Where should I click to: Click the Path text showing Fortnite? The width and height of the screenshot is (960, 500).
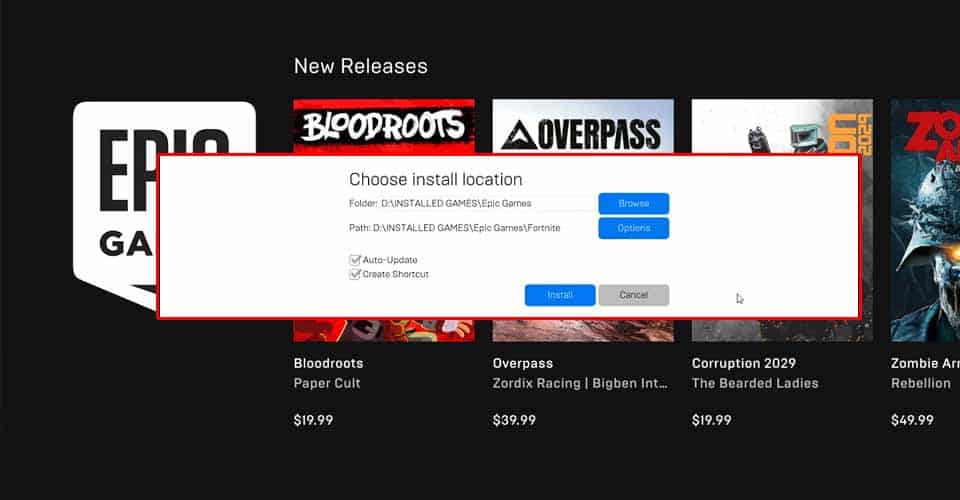coord(454,228)
